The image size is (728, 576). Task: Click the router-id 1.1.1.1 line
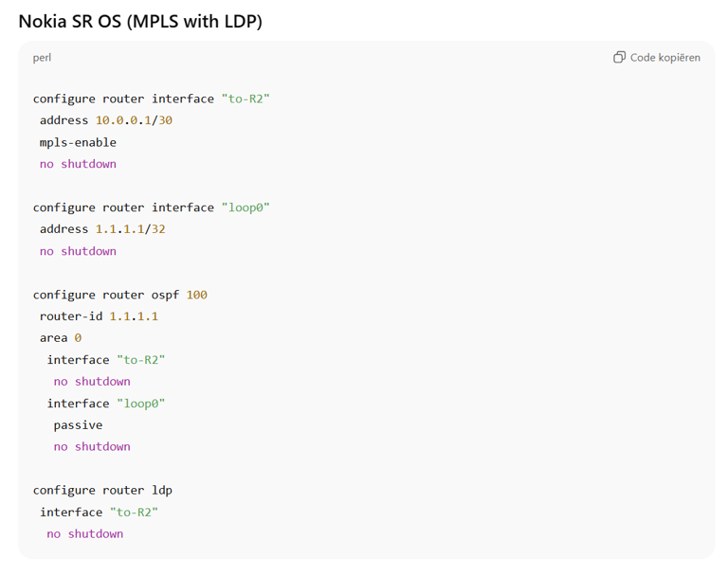pos(99,316)
